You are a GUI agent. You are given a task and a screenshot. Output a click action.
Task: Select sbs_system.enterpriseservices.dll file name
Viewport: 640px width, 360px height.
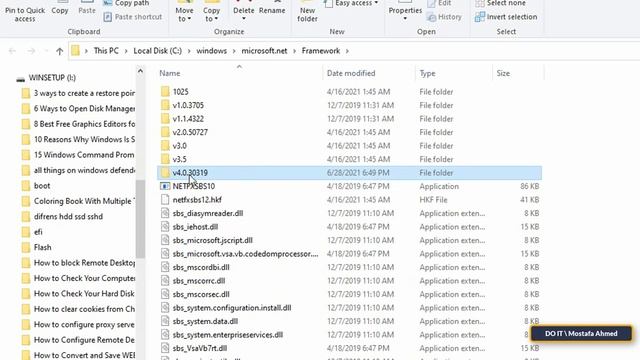(228, 335)
